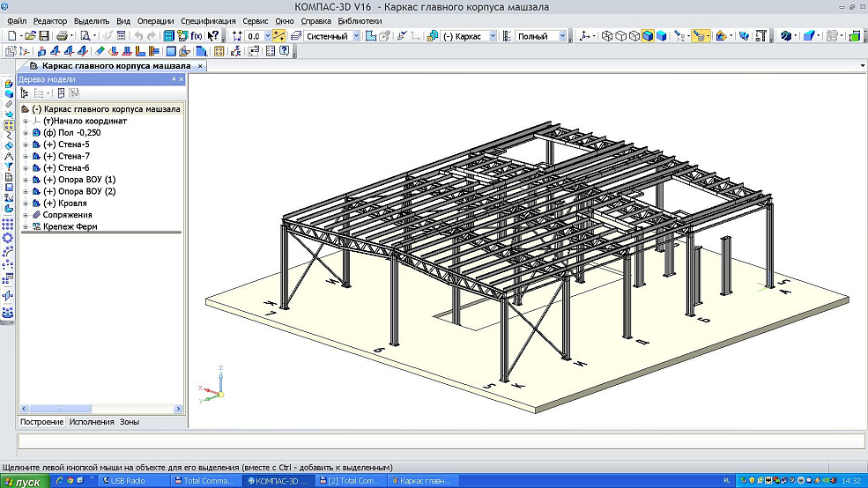Viewport: 868px width, 488px height.
Task: Open the Полный display dropdown
Action: 562,36
